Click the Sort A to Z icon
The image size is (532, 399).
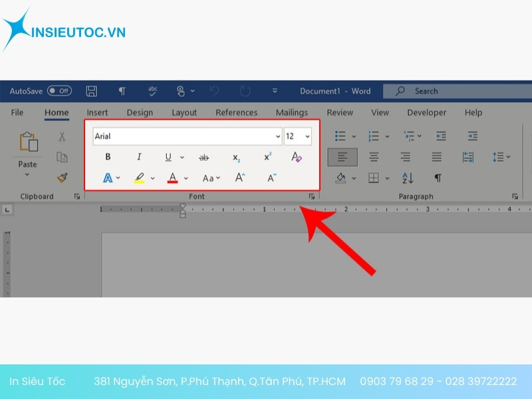point(408,178)
